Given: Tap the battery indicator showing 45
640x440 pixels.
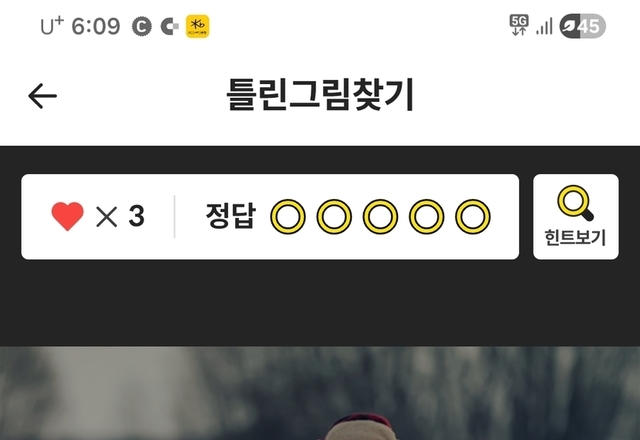Looking at the screenshot, I should (x=582, y=27).
